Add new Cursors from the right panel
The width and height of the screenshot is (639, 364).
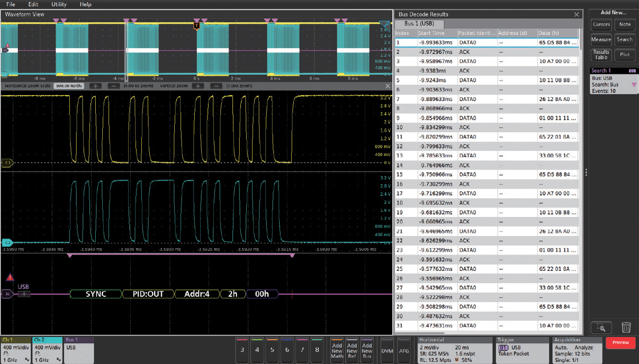point(601,24)
